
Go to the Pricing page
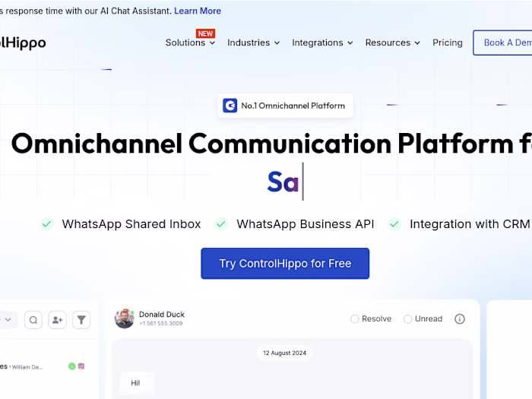[x=447, y=43]
